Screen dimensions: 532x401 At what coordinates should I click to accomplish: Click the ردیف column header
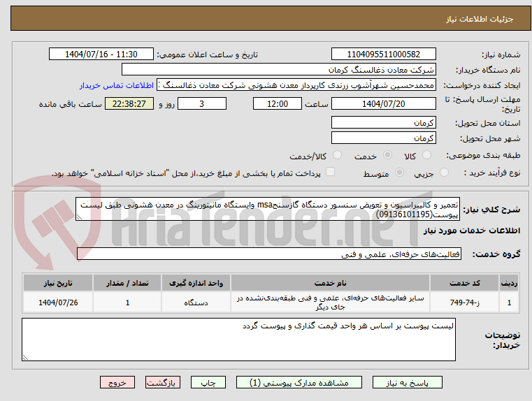tap(509, 283)
